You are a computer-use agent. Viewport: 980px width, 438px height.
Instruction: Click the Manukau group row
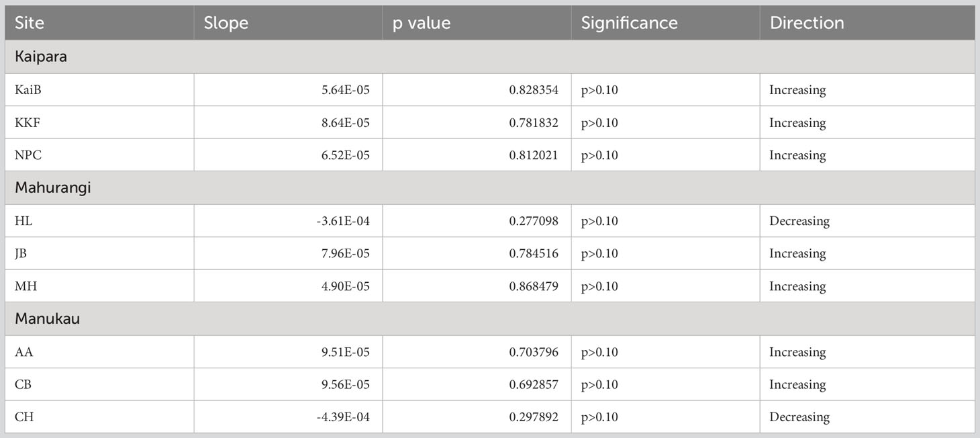click(490, 318)
